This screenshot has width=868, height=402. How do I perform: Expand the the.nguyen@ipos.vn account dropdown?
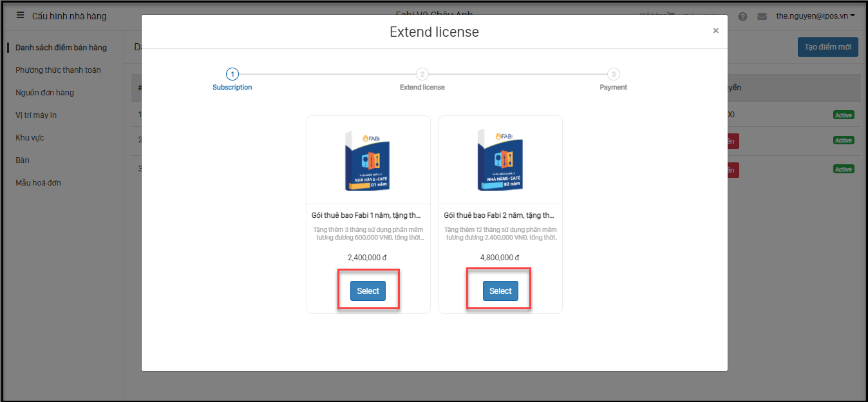[815, 15]
